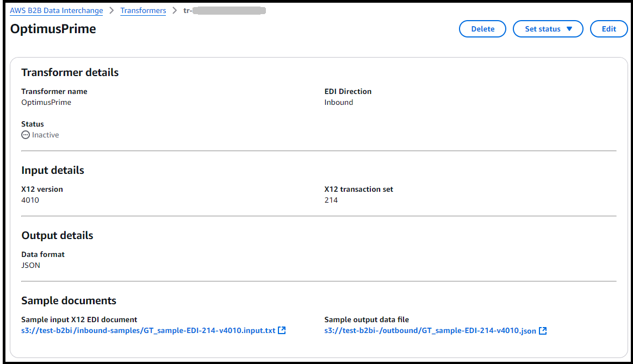
Task: Click the Input details section heading
Action: pos(53,170)
